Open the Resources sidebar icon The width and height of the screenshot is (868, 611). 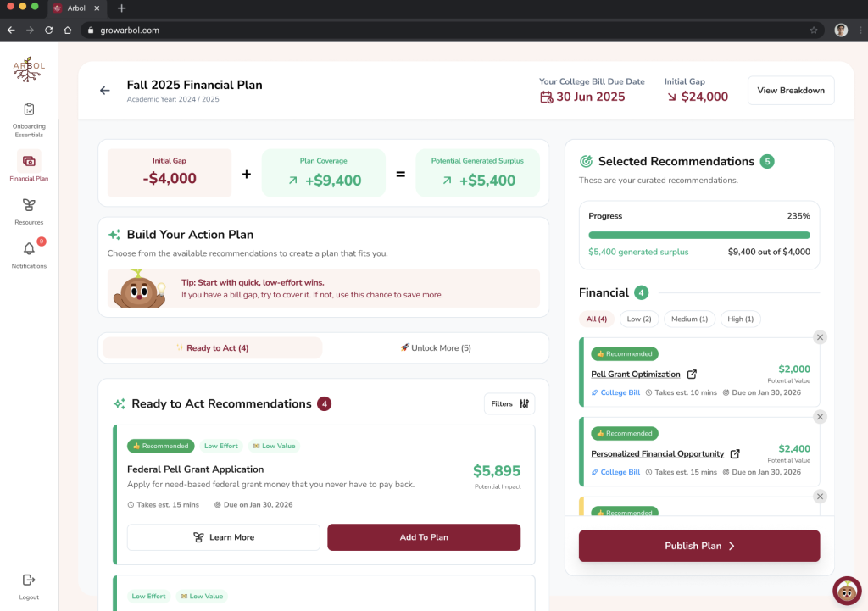point(29,205)
